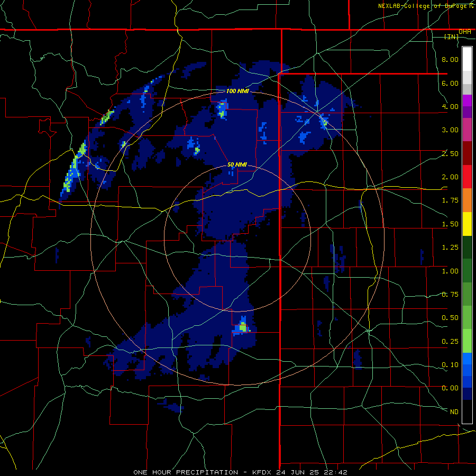476x476 pixels.
Task: Click the NEXLAB-College of DuPage credit text
Action: [x=426, y=6]
